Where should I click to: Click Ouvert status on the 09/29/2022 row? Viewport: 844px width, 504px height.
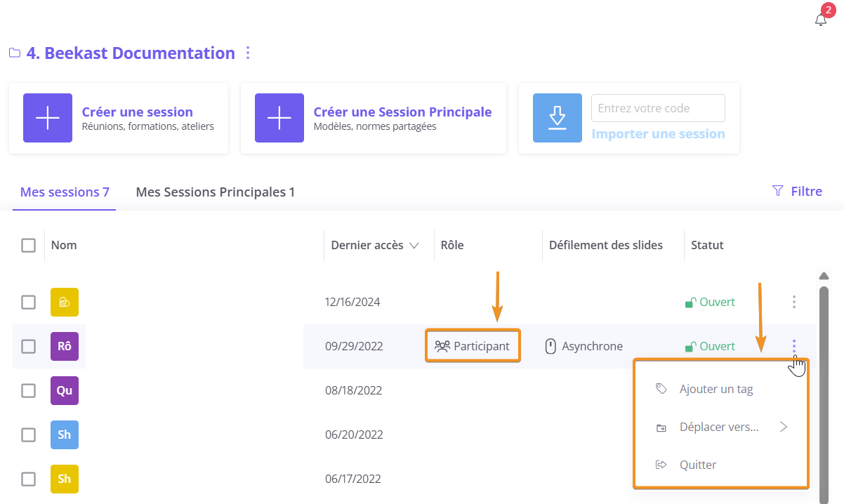click(x=717, y=346)
